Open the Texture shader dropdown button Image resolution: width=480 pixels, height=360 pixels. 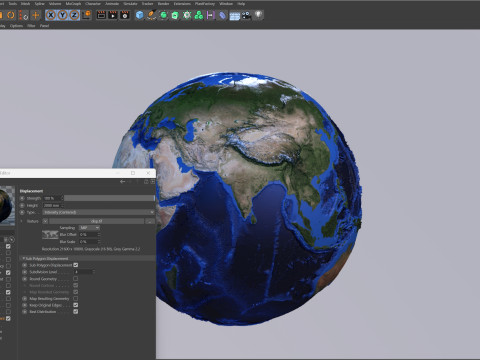45,221
